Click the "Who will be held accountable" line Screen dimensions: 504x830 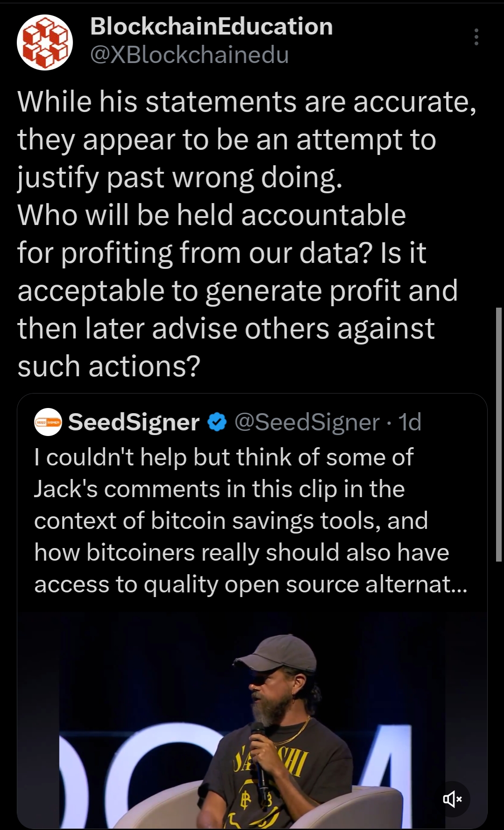point(211,215)
